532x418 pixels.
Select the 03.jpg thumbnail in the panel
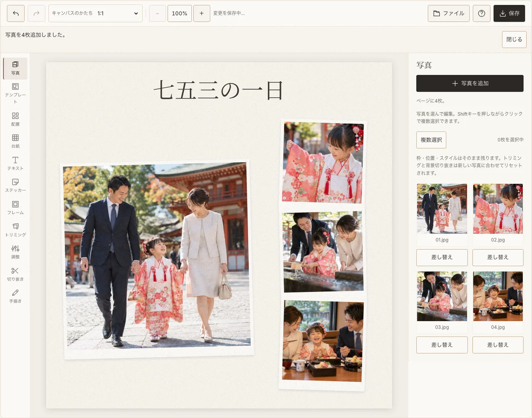click(x=442, y=296)
